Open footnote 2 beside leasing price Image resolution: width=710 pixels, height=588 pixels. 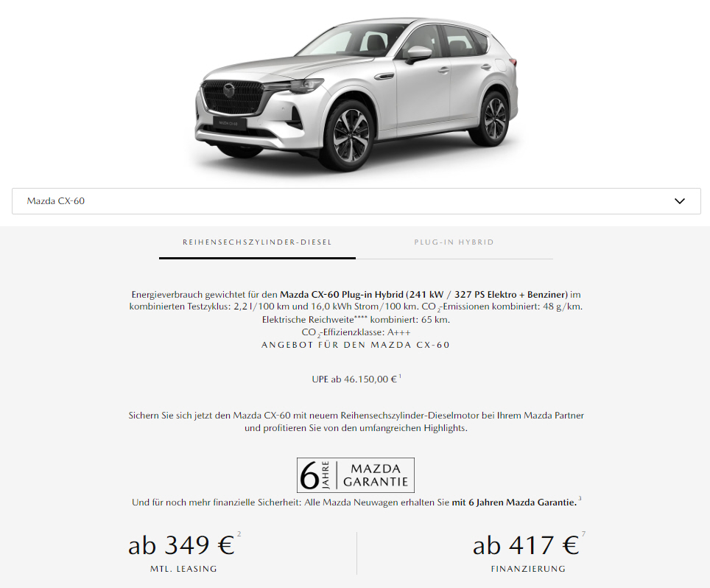pos(239,534)
